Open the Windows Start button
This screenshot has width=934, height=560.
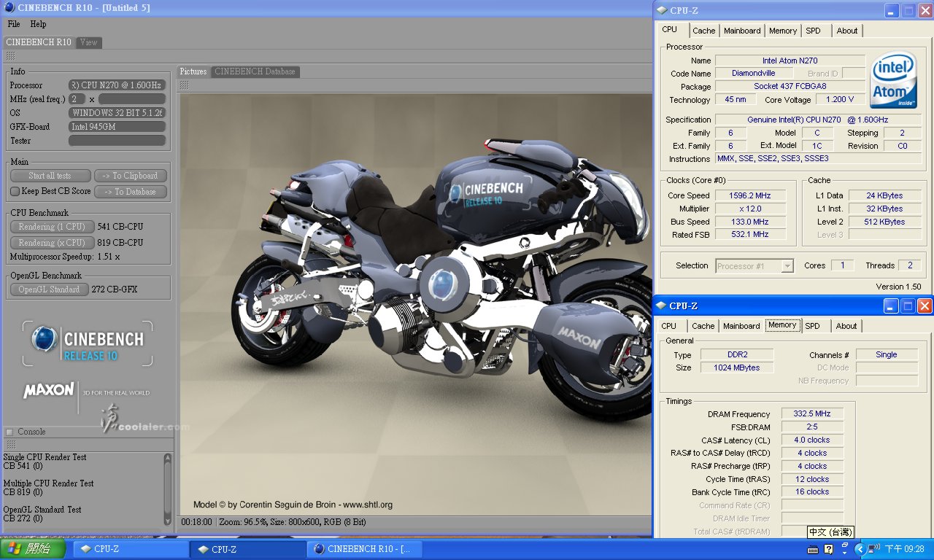(x=34, y=549)
